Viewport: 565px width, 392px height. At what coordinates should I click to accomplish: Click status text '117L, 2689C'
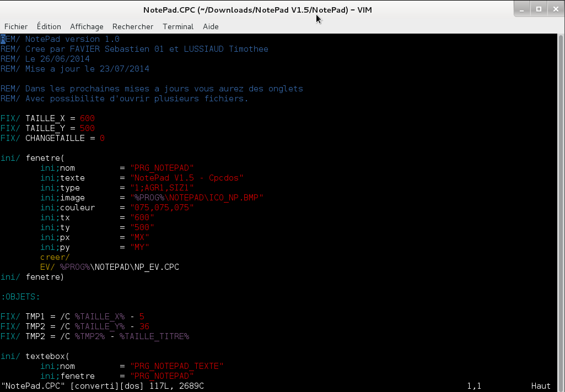click(x=176, y=386)
